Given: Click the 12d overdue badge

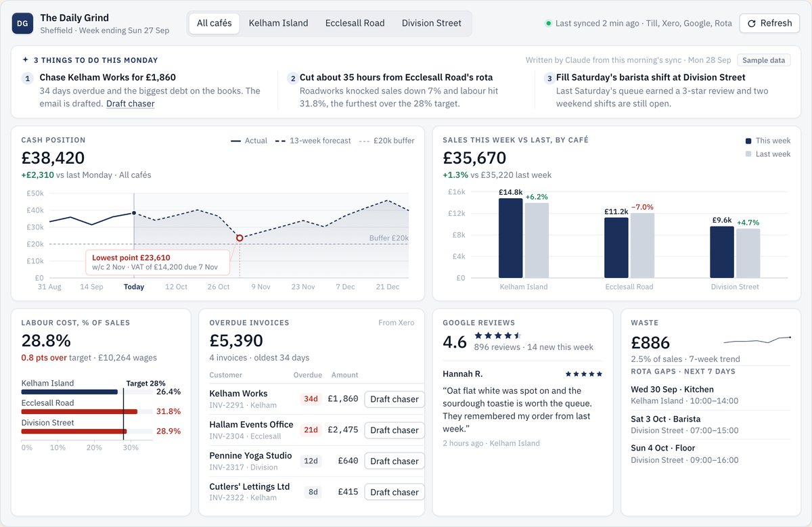Looking at the screenshot, I should (x=311, y=461).
